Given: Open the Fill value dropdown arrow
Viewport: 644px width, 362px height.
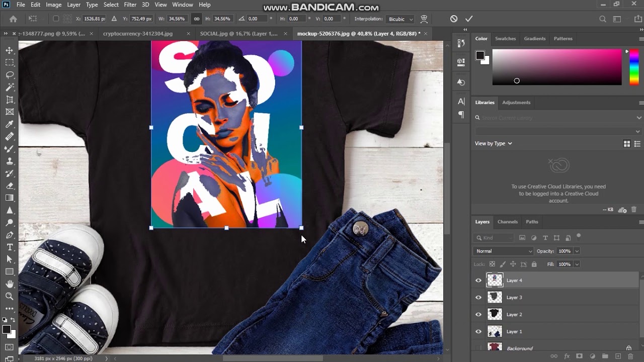Looking at the screenshot, I should 577,264.
